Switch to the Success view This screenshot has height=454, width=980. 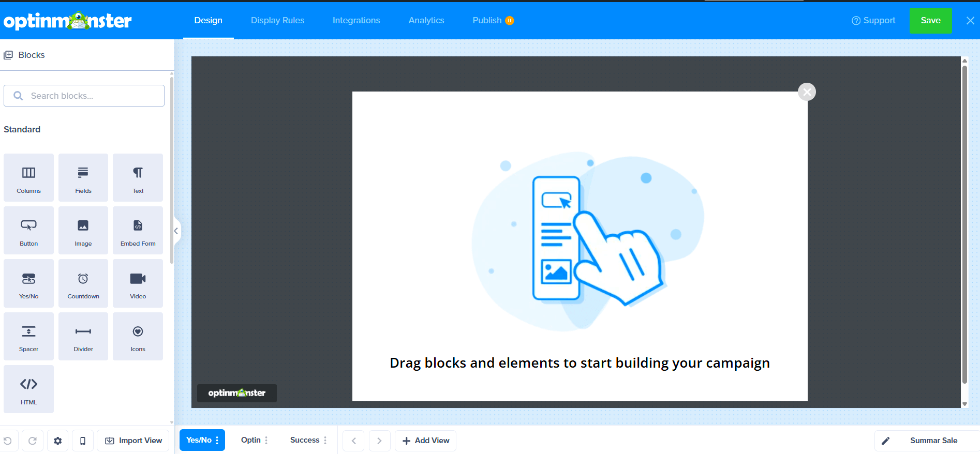tap(305, 440)
